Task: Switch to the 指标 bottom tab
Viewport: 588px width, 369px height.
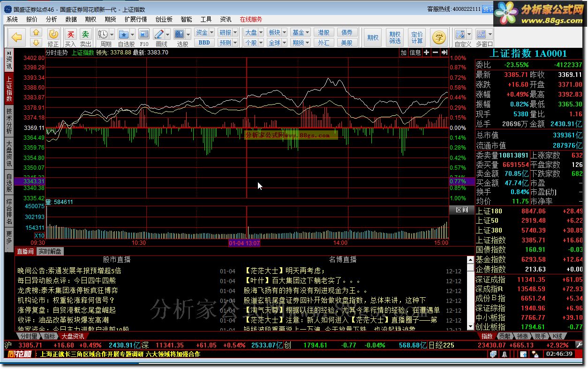Action: tap(50, 336)
